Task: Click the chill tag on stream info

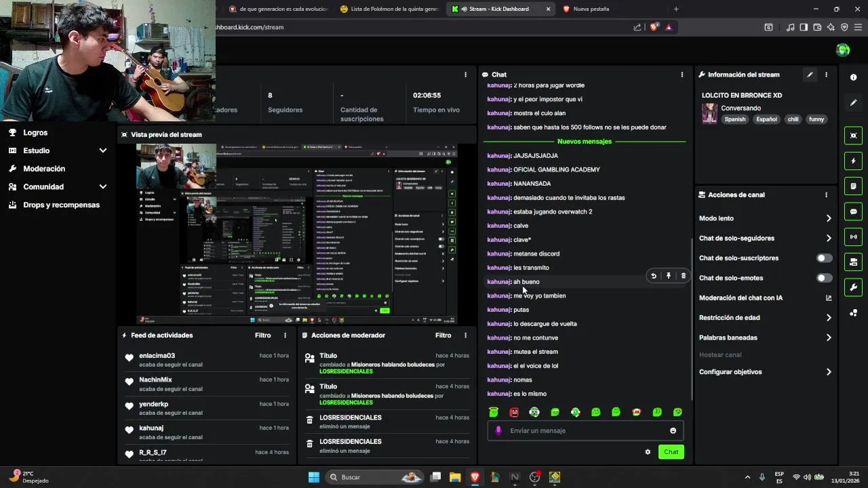Action: coord(793,119)
